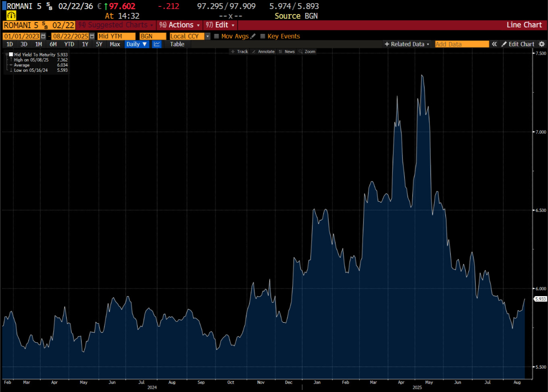548x392 pixels.
Task: Select the Annotate tool
Action: [263, 52]
